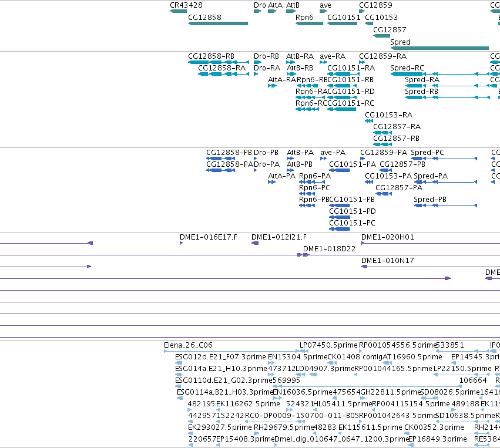The image size is (500, 448).
Task: Select the CG12857 gene feature
Action: (x=382, y=36)
